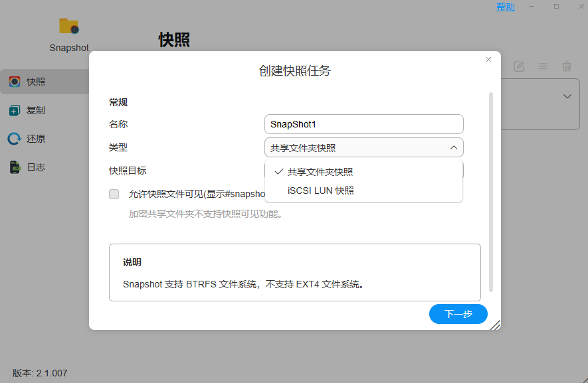This screenshot has height=383, width=588.
Task: Close the 创建快照任务 dialog
Action: click(x=488, y=60)
